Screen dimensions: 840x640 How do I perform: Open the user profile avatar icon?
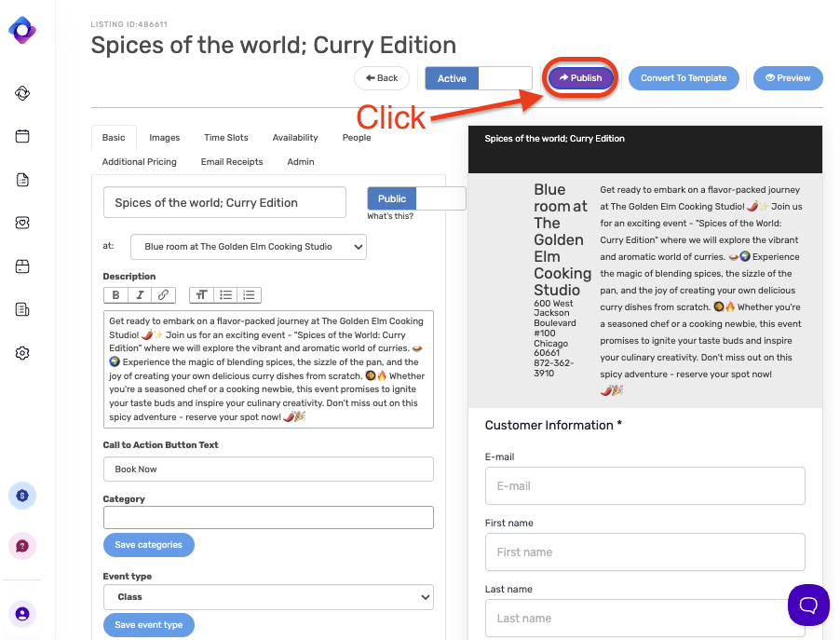tap(22, 614)
